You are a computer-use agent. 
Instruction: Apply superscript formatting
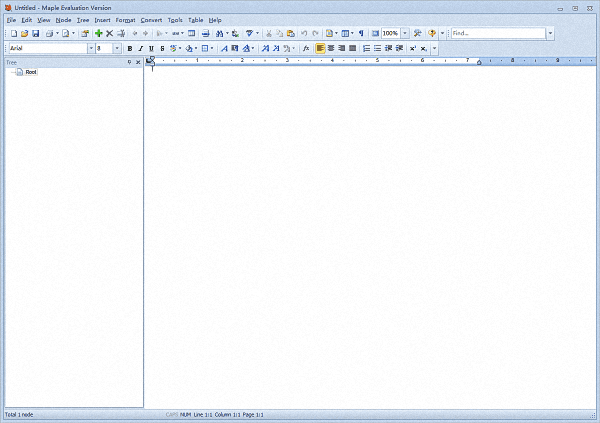[x=412, y=48]
